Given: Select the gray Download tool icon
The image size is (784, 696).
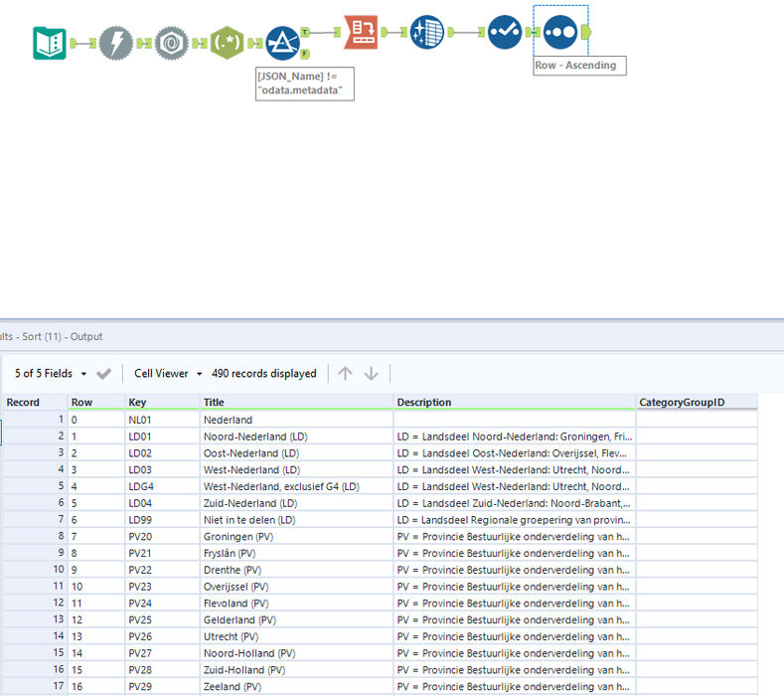Looking at the screenshot, I should (172, 43).
